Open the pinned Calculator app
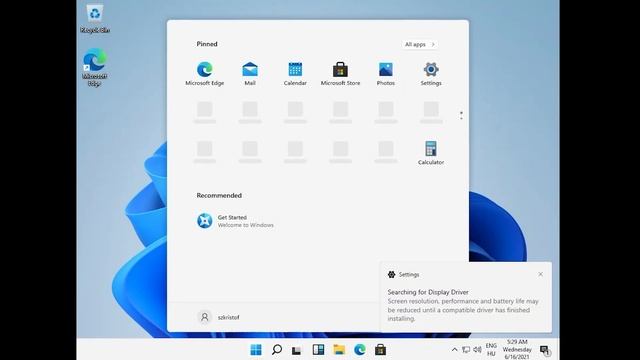The height and width of the screenshot is (360, 640). 431,153
